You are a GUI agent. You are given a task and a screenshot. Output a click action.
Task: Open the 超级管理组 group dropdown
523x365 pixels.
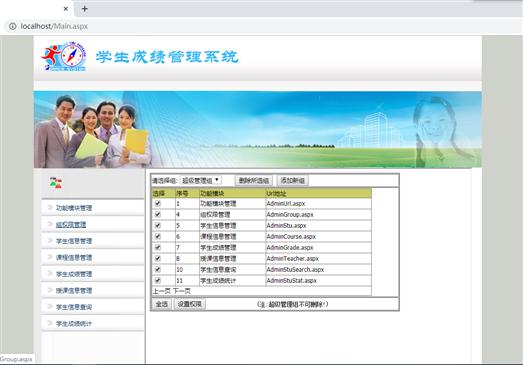[200, 180]
